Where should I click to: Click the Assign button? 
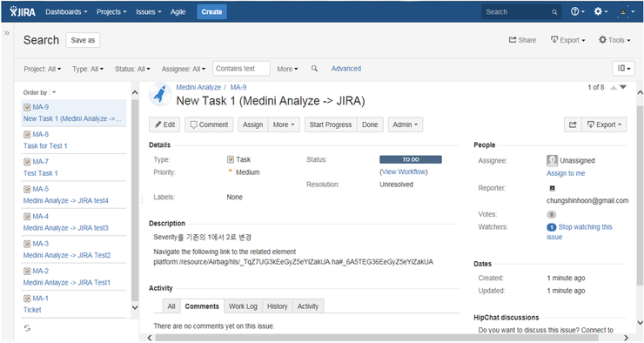253,124
